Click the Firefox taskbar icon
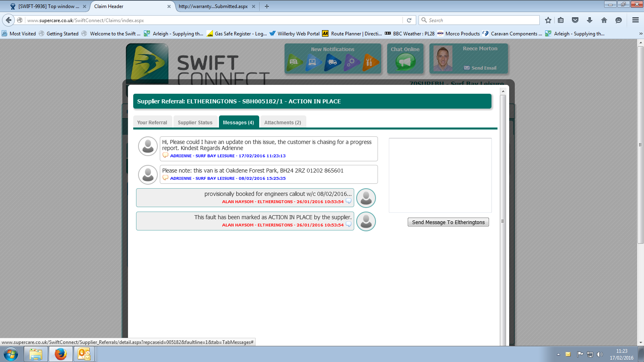 coord(61,354)
